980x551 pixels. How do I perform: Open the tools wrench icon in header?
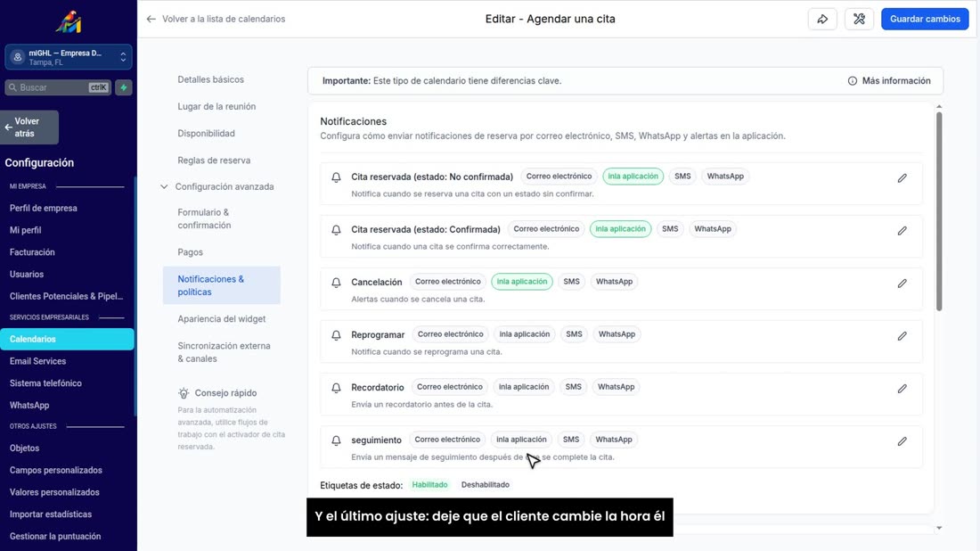[x=860, y=19]
